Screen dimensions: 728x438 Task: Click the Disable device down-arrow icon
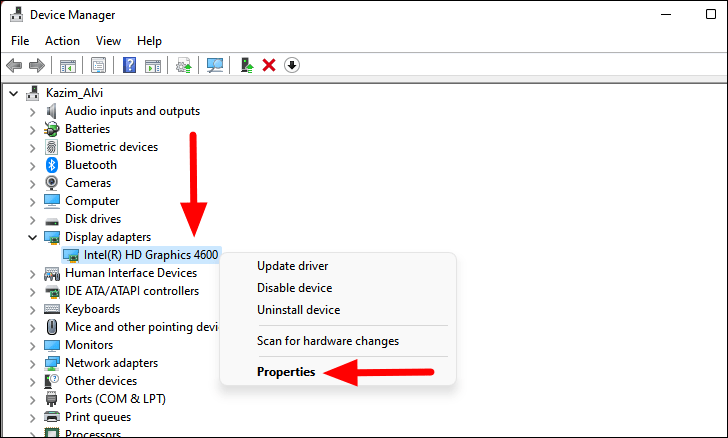click(x=292, y=65)
